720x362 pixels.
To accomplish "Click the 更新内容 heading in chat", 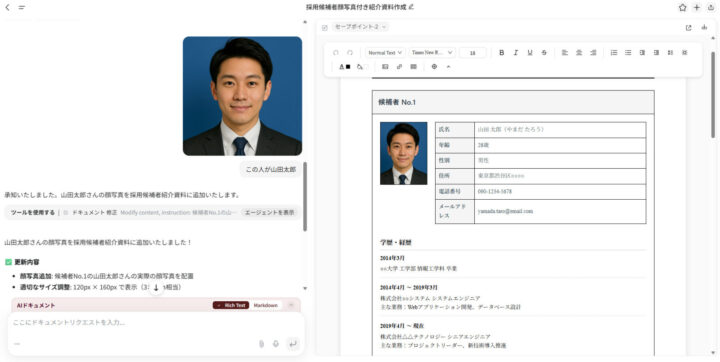I will coord(27,262).
